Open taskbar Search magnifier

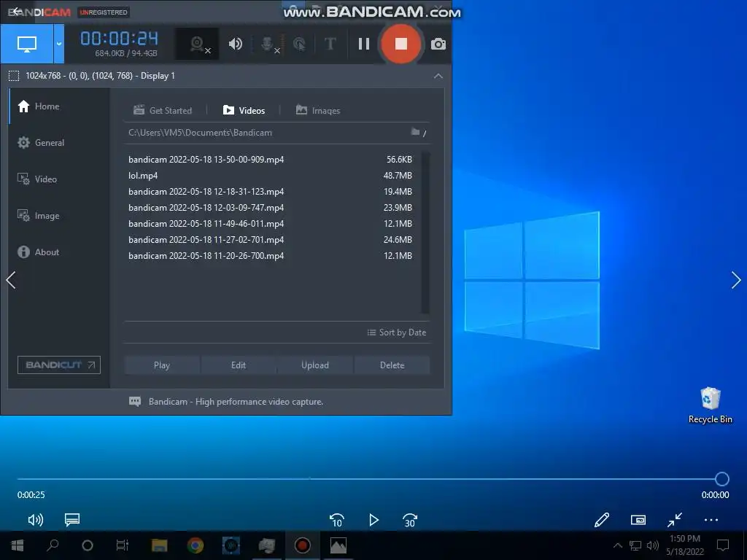pos(53,545)
